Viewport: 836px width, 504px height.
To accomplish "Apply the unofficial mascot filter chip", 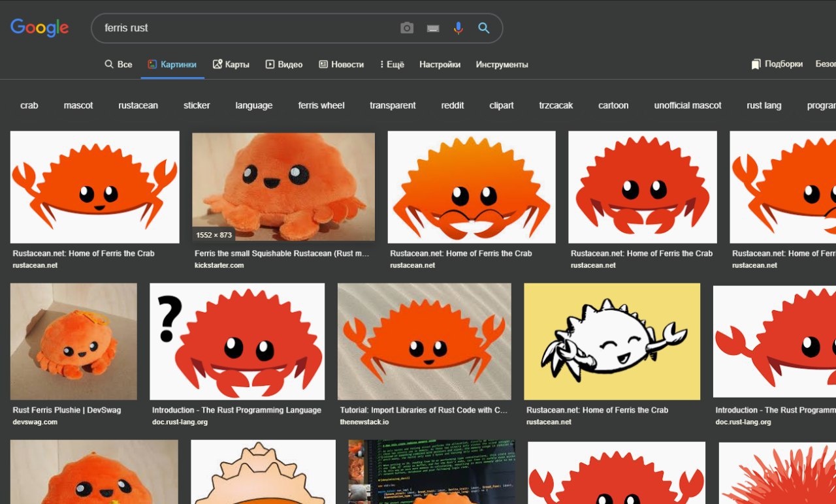I will coord(688,105).
